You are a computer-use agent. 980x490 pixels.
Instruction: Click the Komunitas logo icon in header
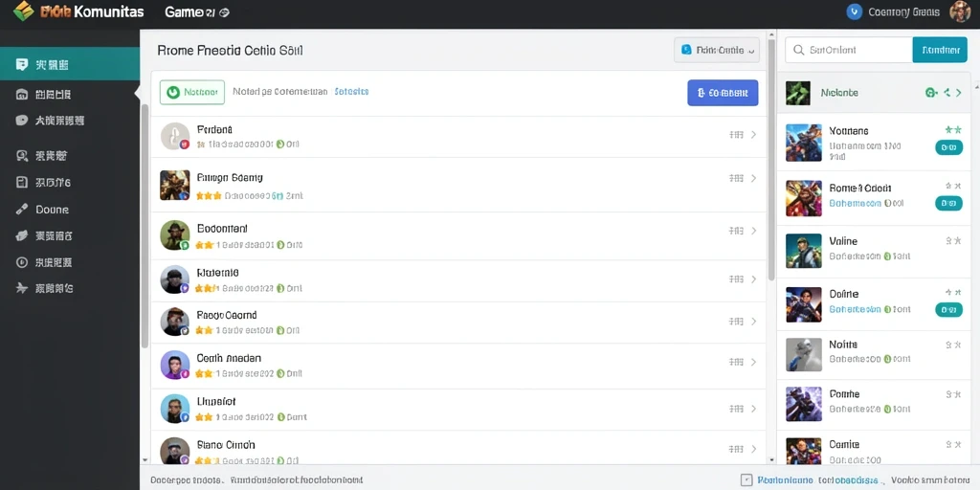[24, 11]
